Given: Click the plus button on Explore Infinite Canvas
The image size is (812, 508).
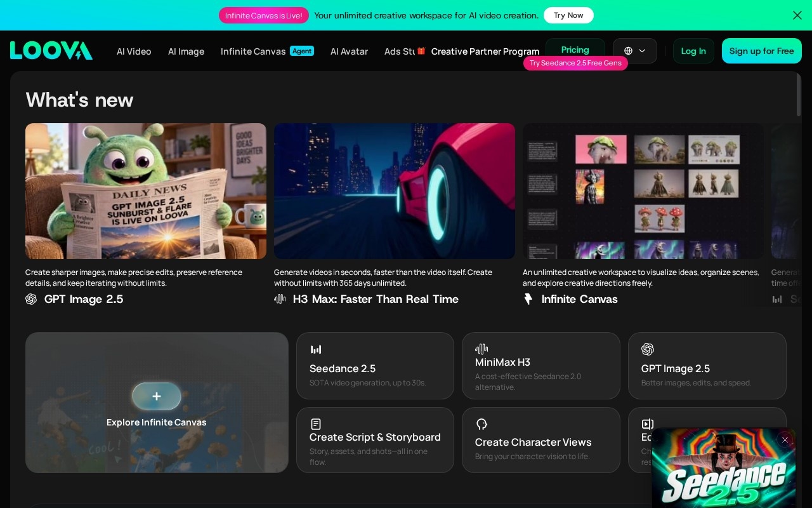Looking at the screenshot, I should 157,396.
